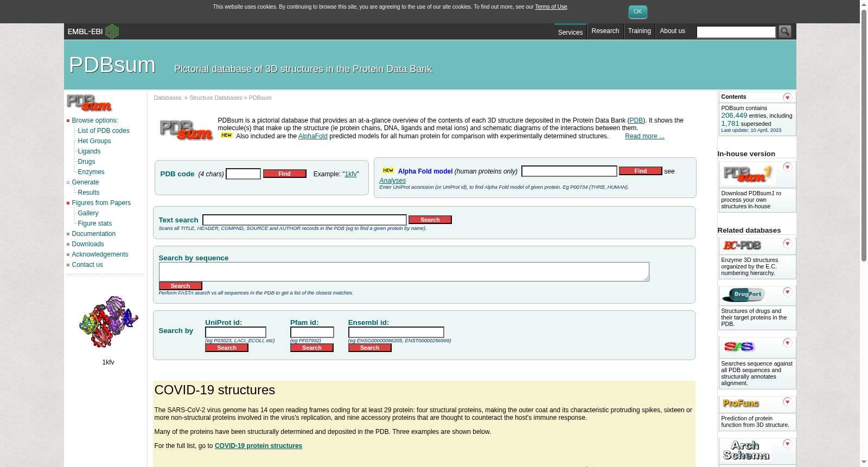
Task: Click the EMBL-EBI logo in header
Action: (x=93, y=31)
